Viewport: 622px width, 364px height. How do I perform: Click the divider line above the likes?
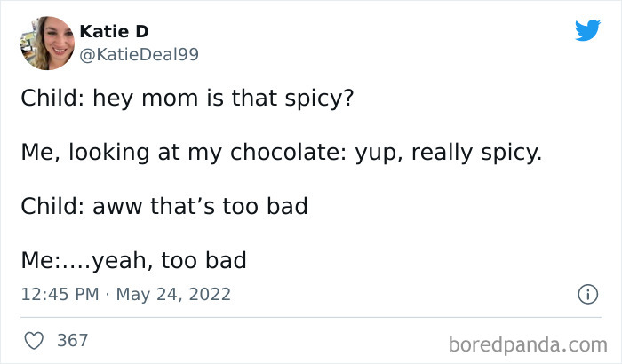(x=311, y=317)
